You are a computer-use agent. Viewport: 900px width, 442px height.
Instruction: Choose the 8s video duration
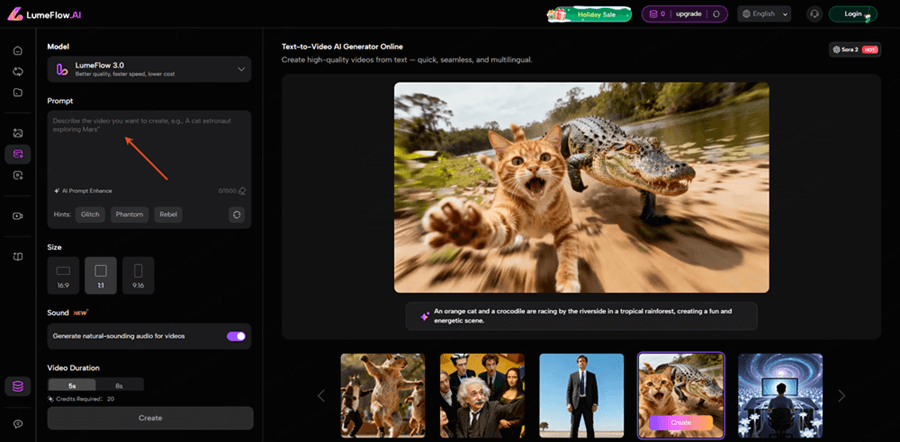click(x=119, y=386)
